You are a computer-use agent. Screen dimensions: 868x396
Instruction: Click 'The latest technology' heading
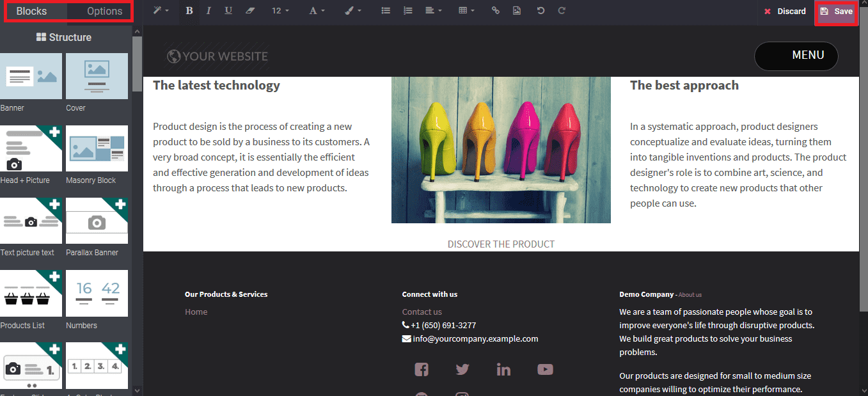[216, 85]
